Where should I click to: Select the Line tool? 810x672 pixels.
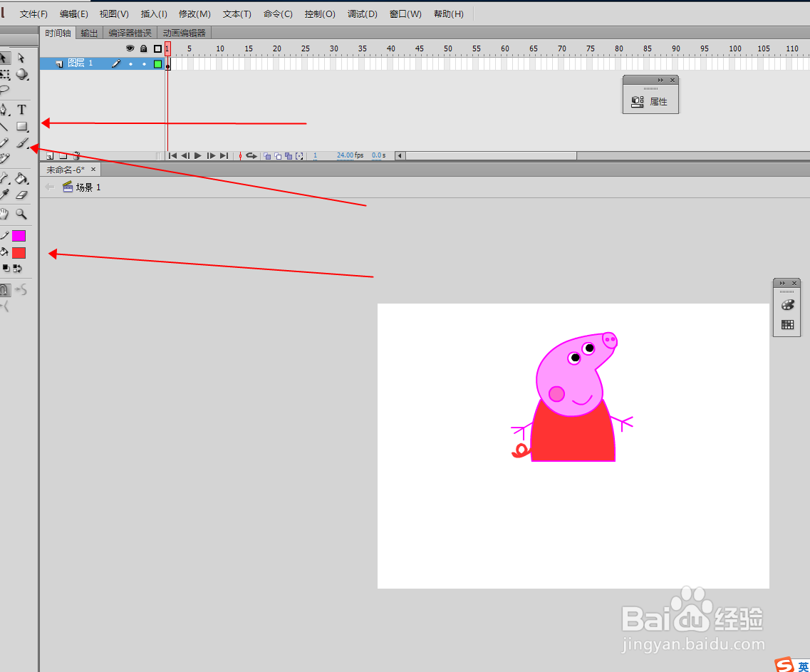point(4,126)
